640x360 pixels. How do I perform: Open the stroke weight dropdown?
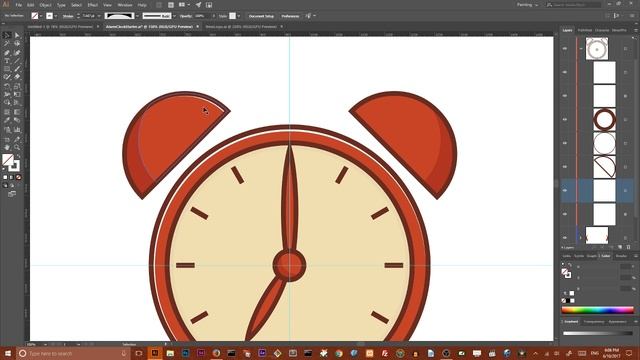coord(99,16)
